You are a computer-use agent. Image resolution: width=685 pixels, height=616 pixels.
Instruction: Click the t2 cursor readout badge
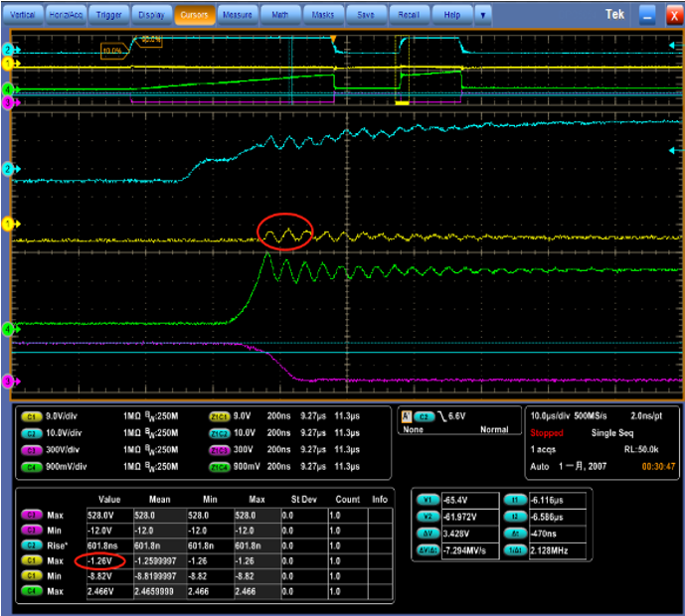[x=515, y=517]
